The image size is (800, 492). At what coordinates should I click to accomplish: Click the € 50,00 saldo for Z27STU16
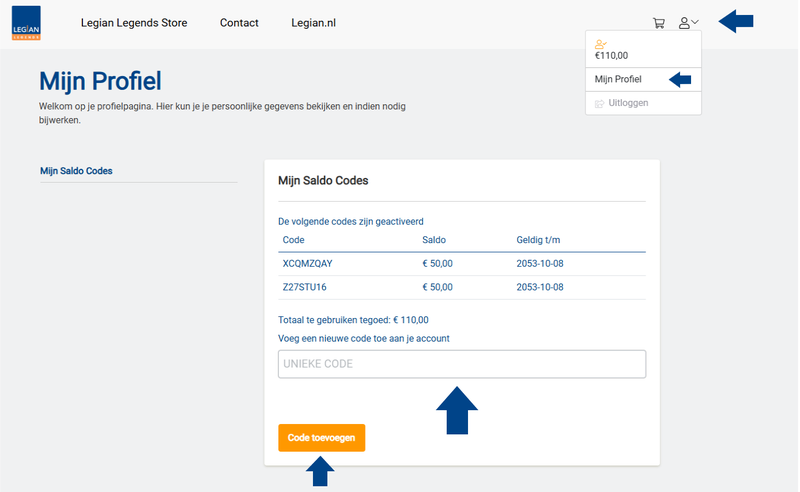coord(437,287)
